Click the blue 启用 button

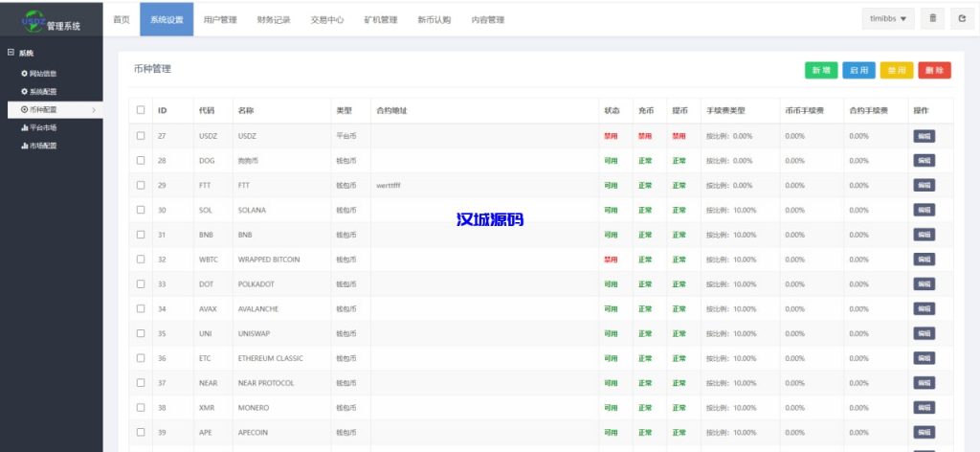click(x=858, y=71)
